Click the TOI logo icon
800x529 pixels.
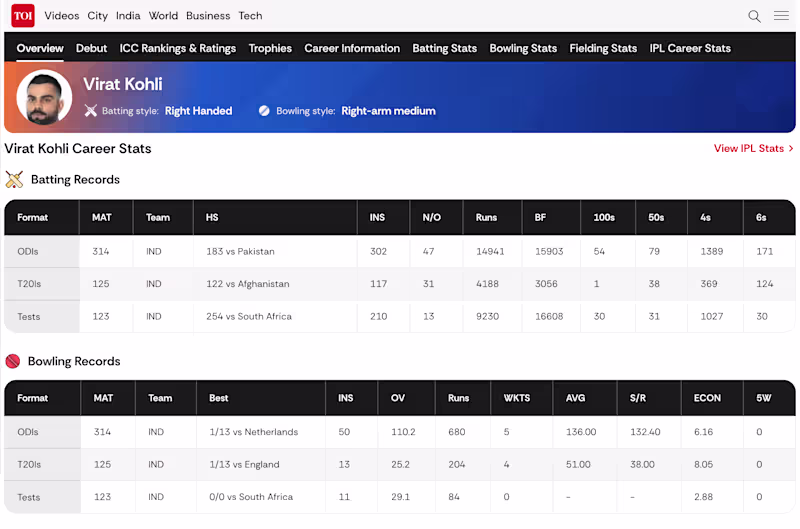(23, 15)
